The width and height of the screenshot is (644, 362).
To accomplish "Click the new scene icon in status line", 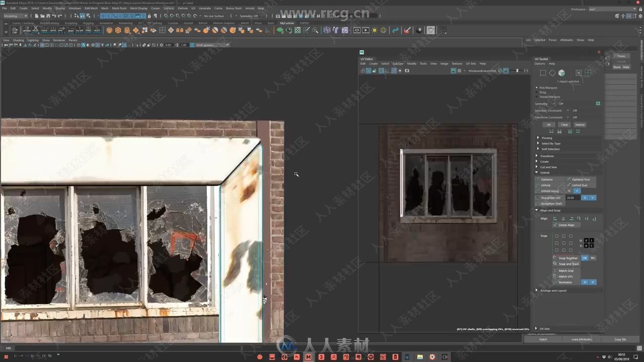I will (37, 16).
